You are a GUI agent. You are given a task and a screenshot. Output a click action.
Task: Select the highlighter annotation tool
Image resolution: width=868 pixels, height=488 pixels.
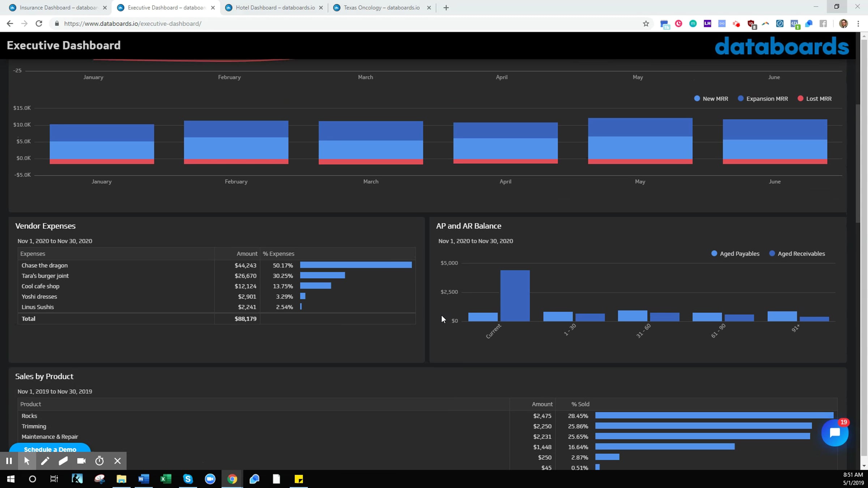(x=63, y=461)
